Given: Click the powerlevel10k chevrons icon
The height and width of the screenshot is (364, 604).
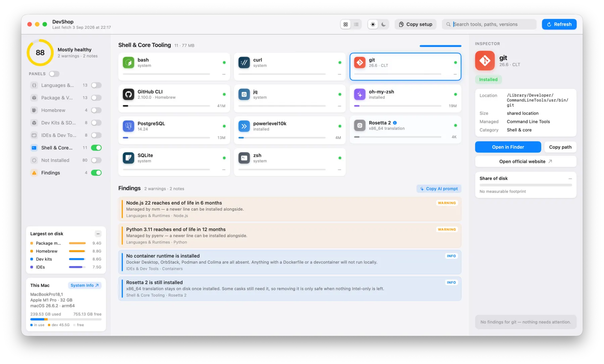Looking at the screenshot, I should (x=244, y=126).
